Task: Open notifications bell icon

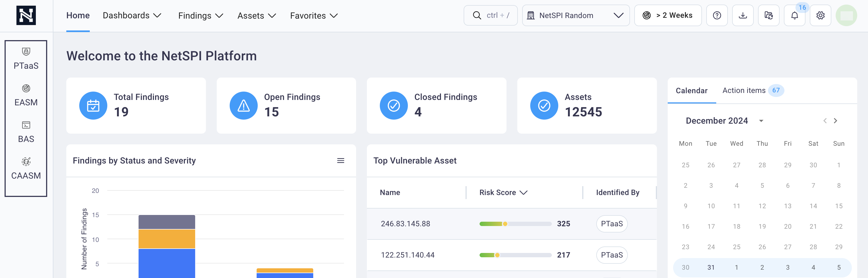Action: click(x=794, y=15)
